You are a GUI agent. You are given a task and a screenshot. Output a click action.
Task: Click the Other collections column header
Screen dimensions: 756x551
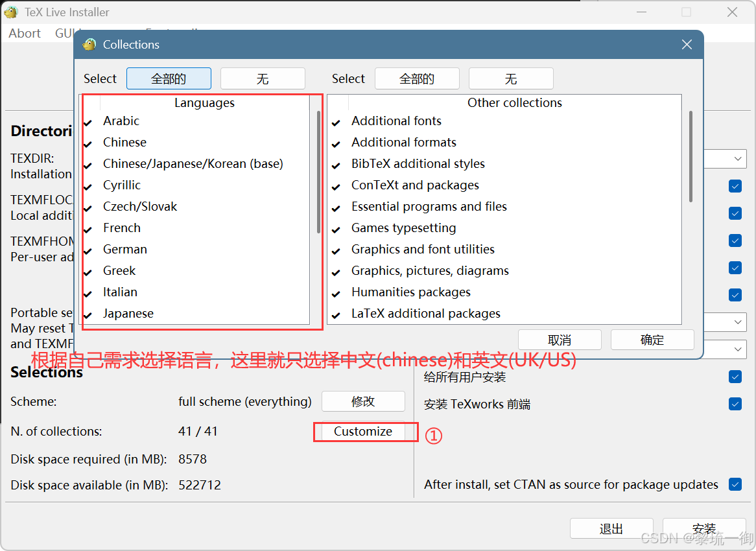514,102
